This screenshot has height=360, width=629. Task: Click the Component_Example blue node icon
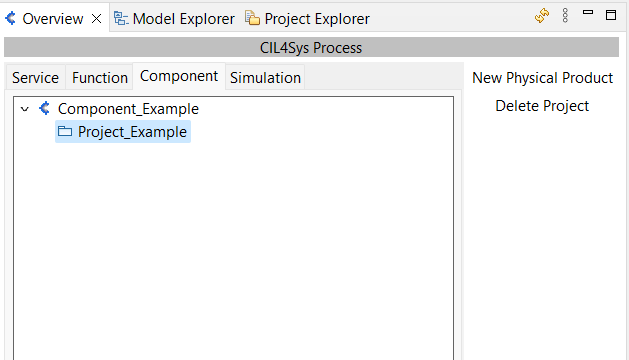click(x=45, y=108)
